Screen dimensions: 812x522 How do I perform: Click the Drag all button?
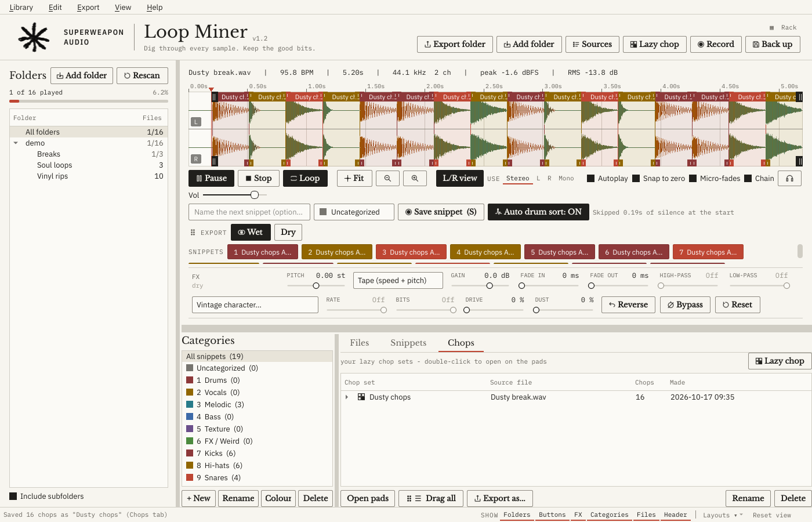click(431, 498)
